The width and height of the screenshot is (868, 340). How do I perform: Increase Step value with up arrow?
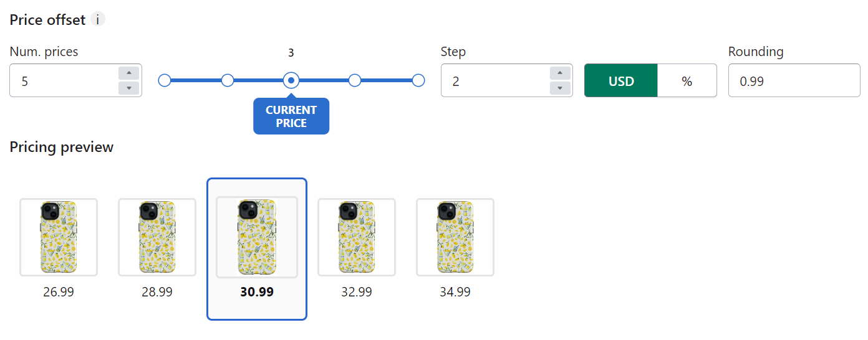(x=560, y=73)
